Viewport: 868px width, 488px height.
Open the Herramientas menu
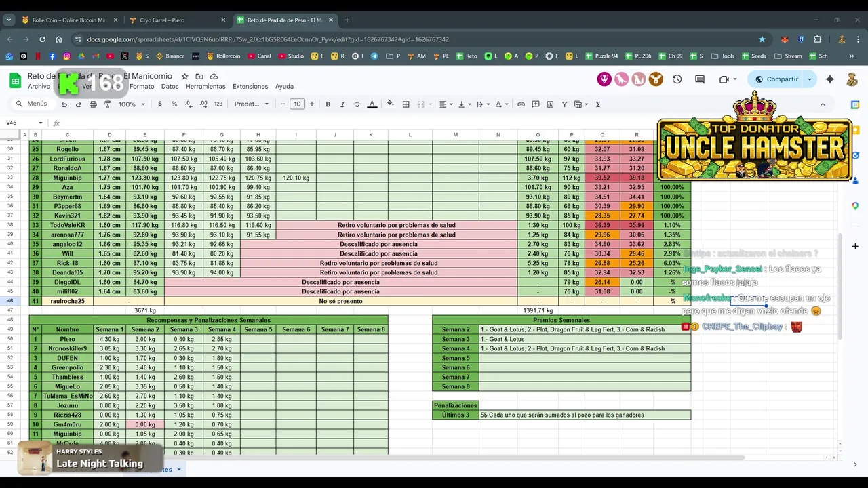coord(205,87)
